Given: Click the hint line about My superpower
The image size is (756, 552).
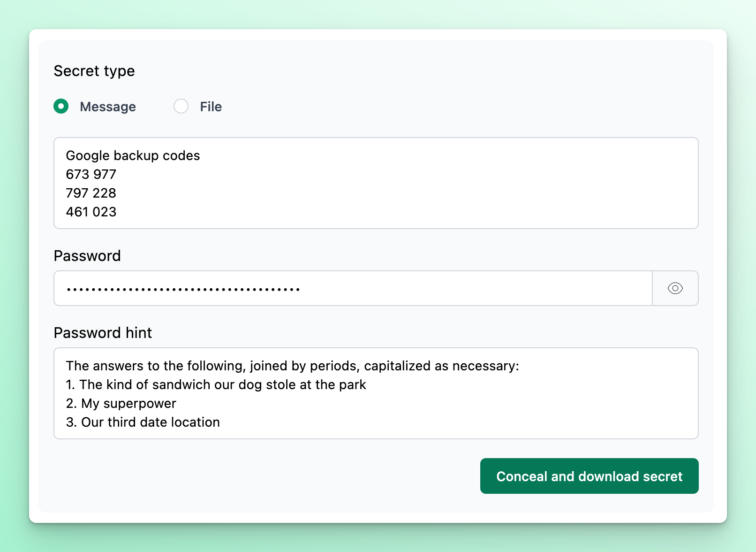Looking at the screenshot, I should pyautogui.click(x=121, y=403).
